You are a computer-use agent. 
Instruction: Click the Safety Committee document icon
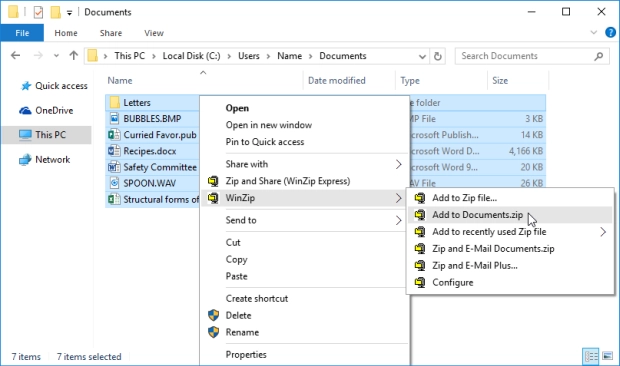point(114,167)
